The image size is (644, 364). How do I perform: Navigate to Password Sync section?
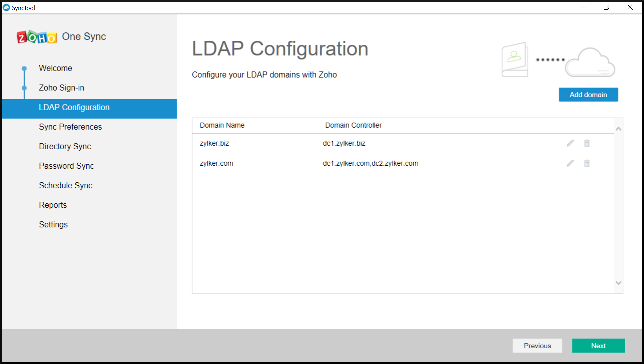66,166
